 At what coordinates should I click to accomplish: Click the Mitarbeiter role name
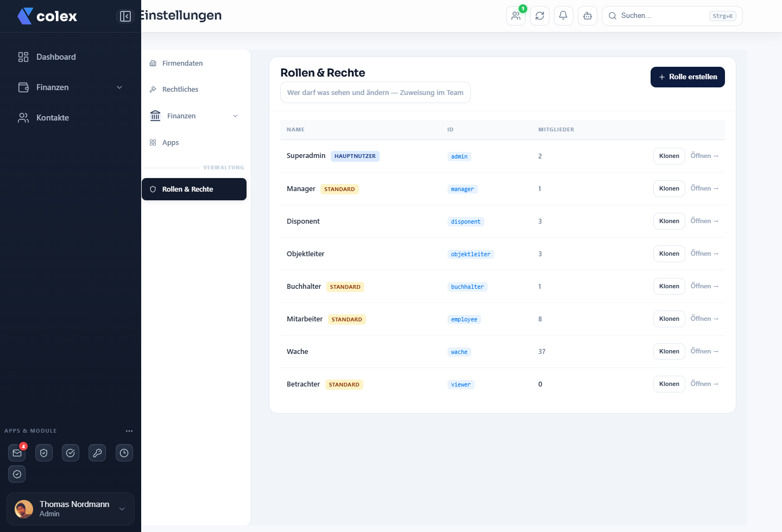click(305, 319)
